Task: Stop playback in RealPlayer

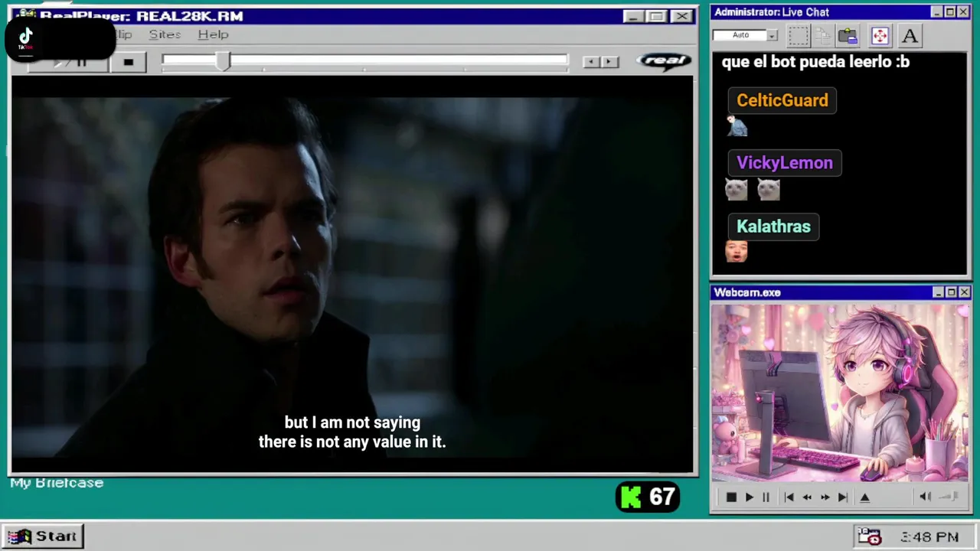Action: [x=129, y=62]
